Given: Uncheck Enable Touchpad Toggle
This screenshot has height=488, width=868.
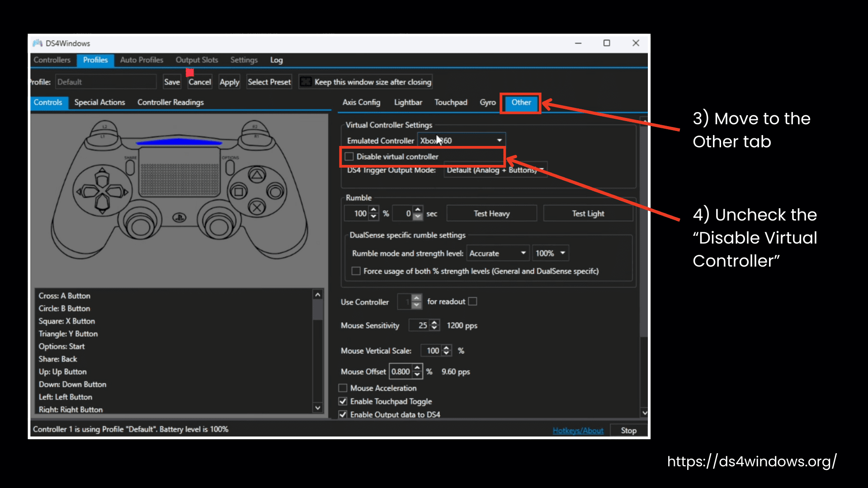Looking at the screenshot, I should [343, 401].
